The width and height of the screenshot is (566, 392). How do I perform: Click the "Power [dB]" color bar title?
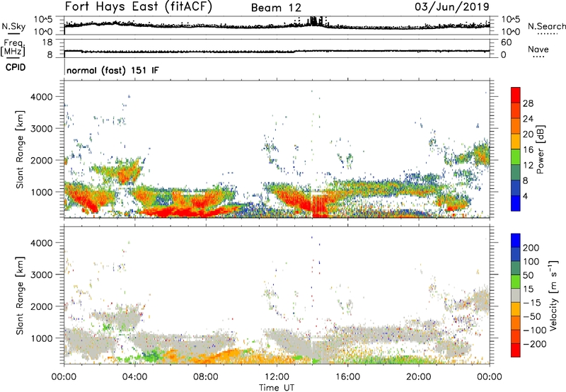541,149
